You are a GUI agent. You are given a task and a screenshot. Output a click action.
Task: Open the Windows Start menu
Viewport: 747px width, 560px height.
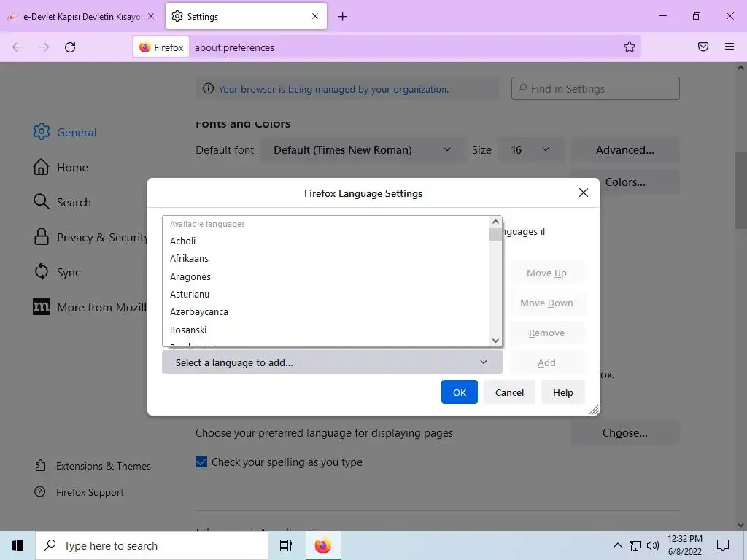click(x=18, y=545)
